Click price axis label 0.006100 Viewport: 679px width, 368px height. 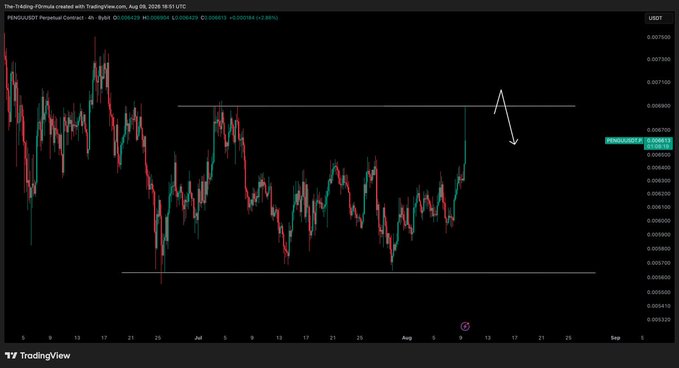[658, 207]
